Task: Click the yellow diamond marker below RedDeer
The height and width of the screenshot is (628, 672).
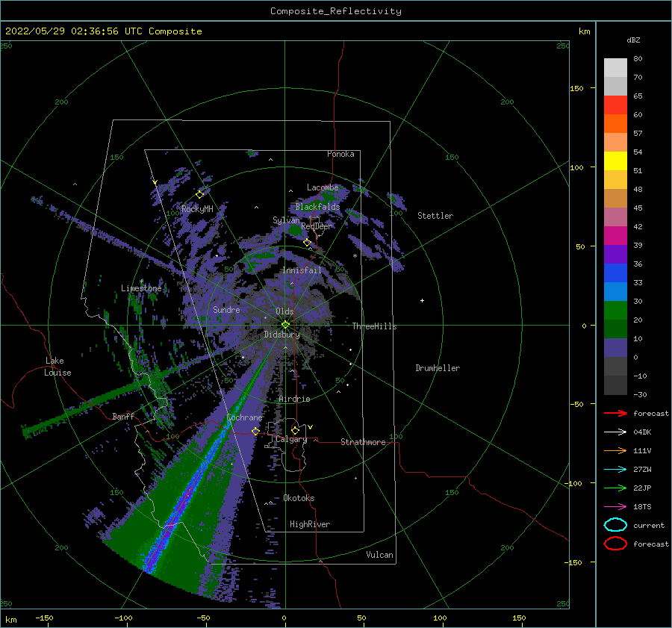Action: pos(307,243)
